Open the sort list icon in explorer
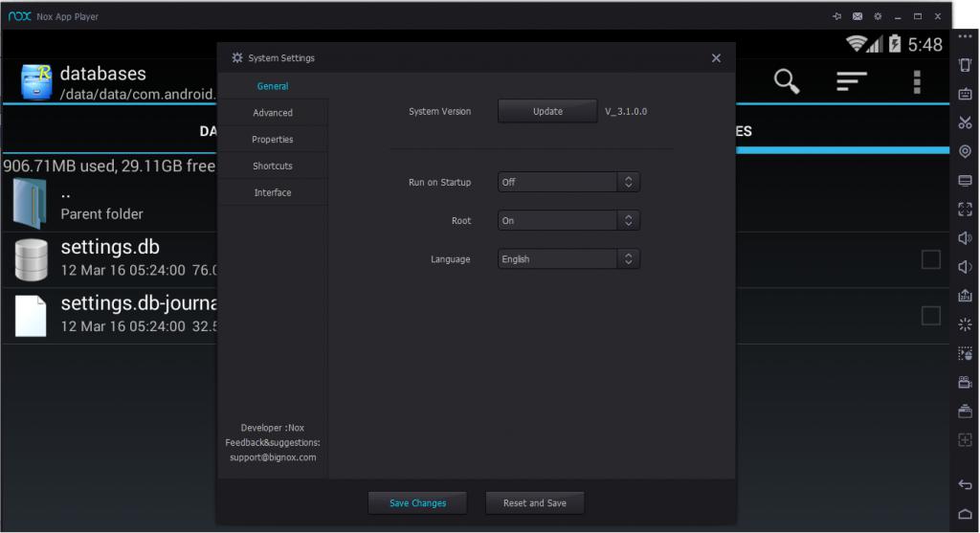This screenshot has height=533, width=980. pos(851,82)
